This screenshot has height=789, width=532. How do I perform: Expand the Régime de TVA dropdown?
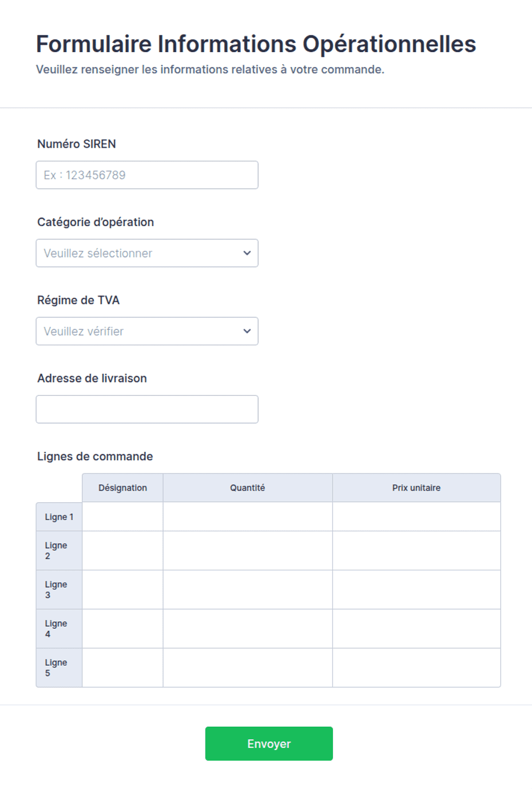tap(147, 331)
